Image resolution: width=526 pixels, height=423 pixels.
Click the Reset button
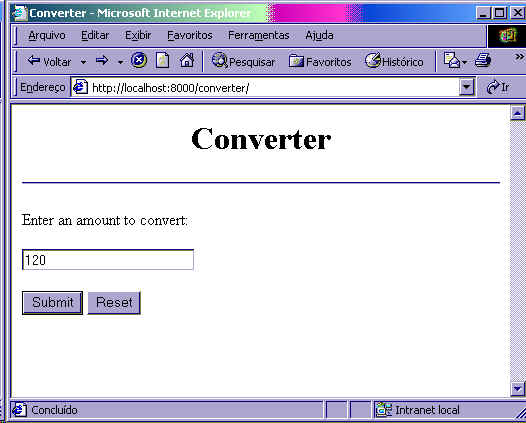[x=114, y=303]
